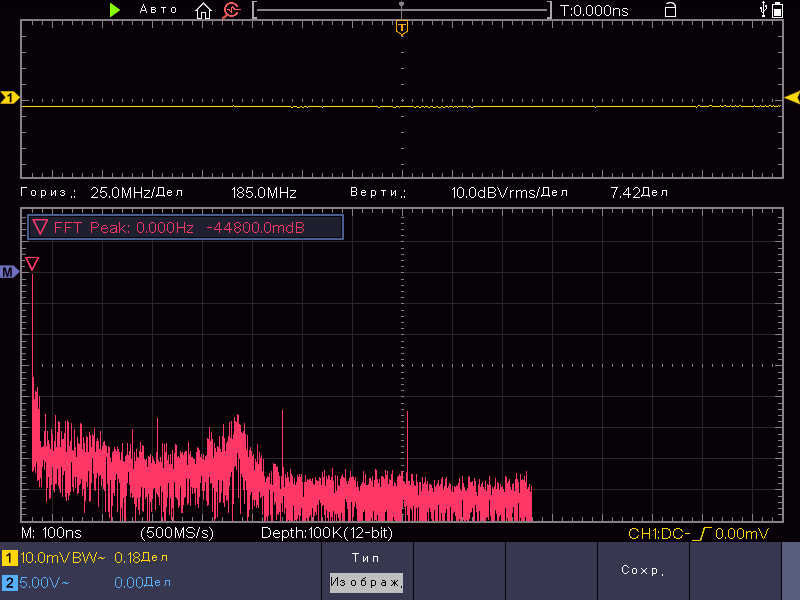
Task: Click the USB connection icon
Action: coord(763,9)
